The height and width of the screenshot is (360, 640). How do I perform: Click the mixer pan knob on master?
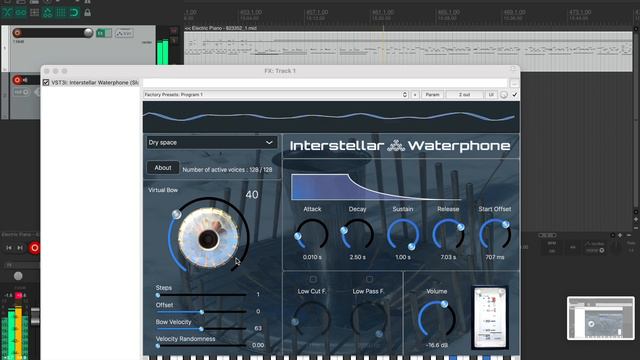click(18, 276)
